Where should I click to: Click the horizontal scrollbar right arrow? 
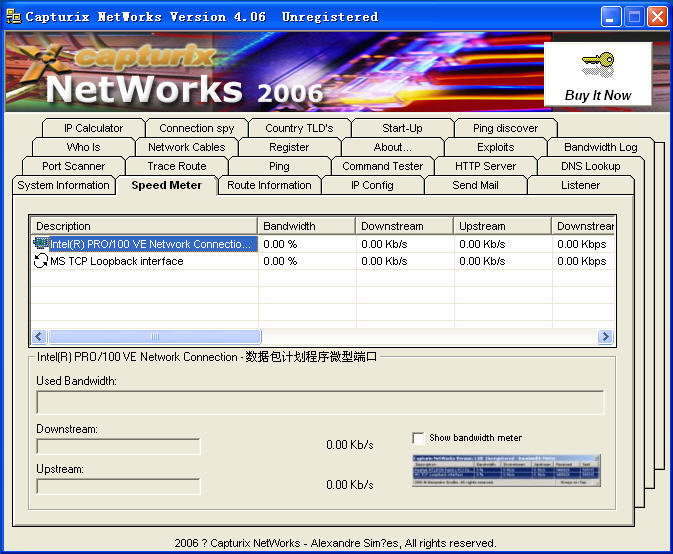605,336
